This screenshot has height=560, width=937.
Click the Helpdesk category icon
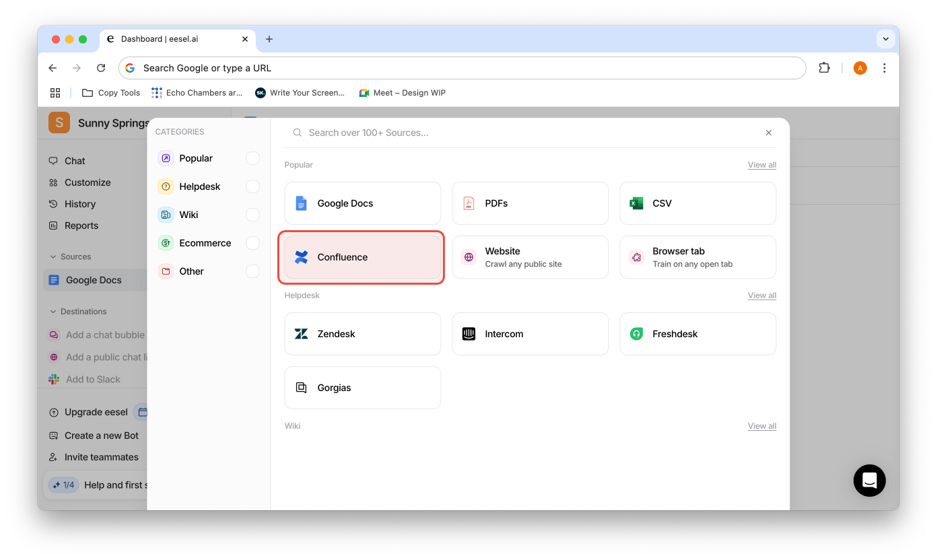[x=166, y=186]
